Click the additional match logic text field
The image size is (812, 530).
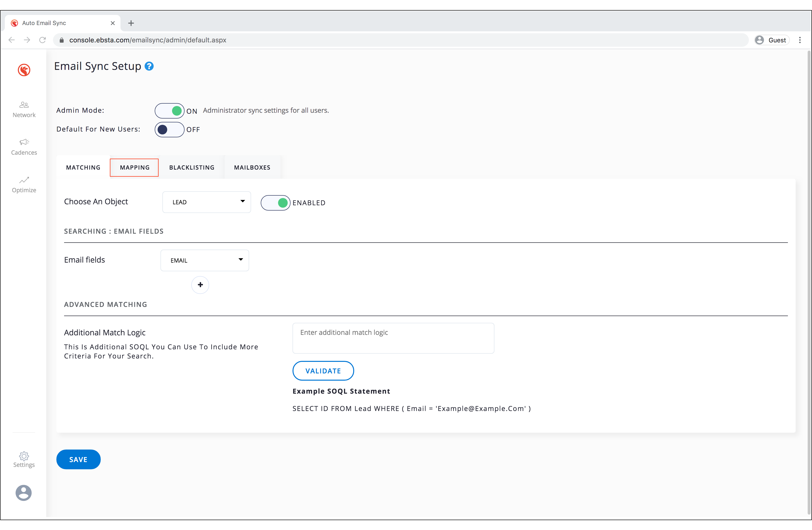[393, 338]
